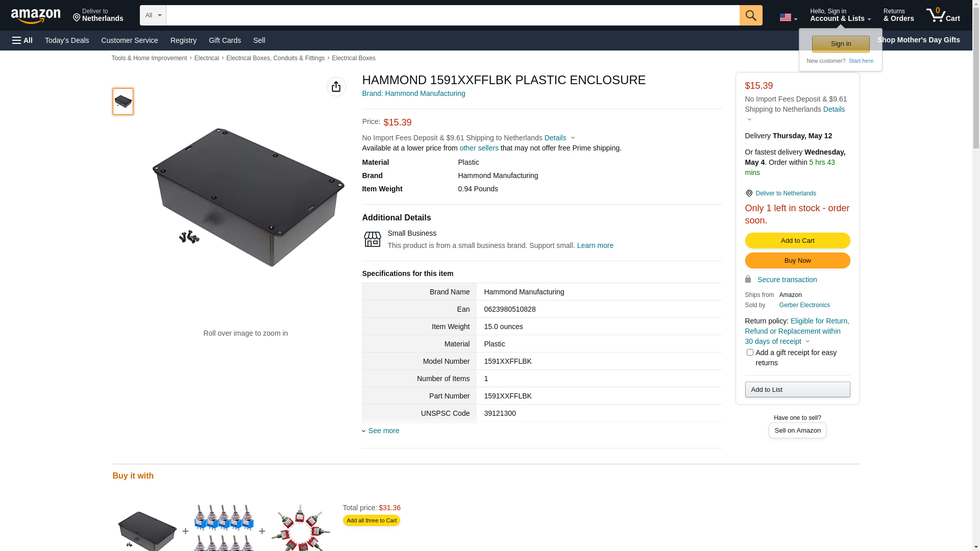Screen dimensions: 980x551
Task: Open Today's Deals in navigation bar
Action: tap(67, 40)
